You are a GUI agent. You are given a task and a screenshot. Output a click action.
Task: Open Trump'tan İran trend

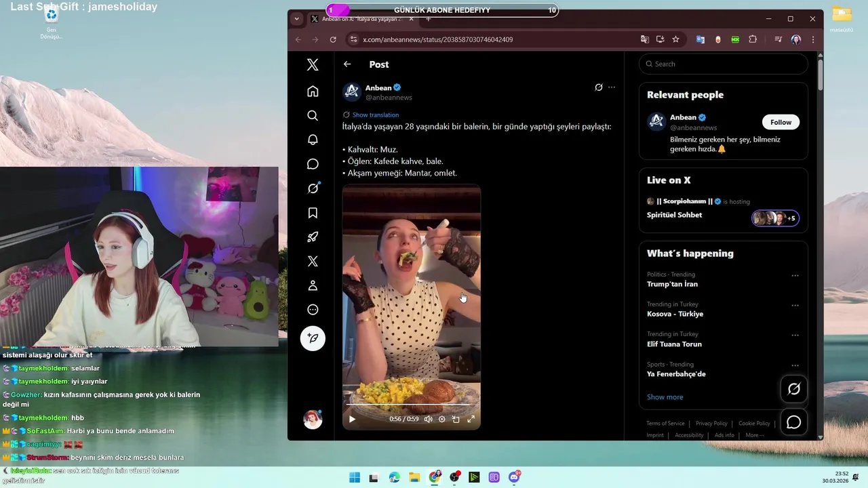[672, 284]
